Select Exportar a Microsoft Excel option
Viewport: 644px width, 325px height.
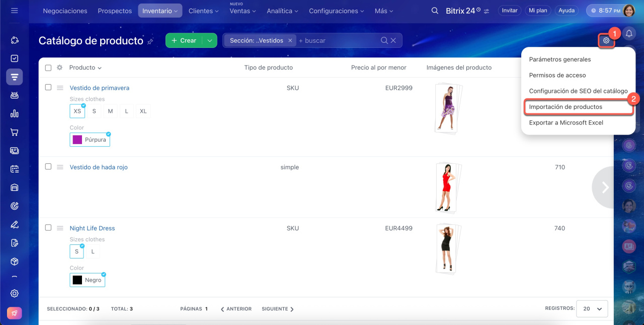tap(566, 122)
